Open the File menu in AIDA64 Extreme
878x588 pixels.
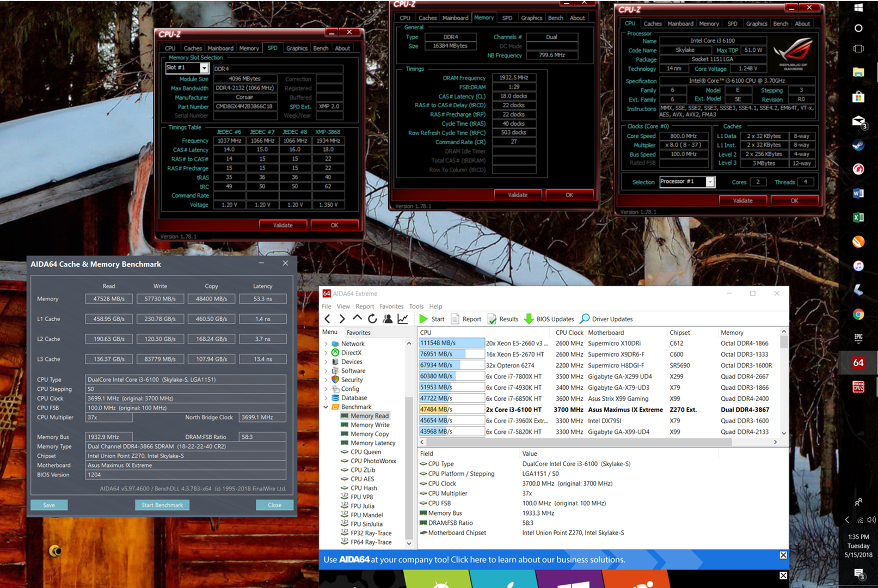[327, 307]
